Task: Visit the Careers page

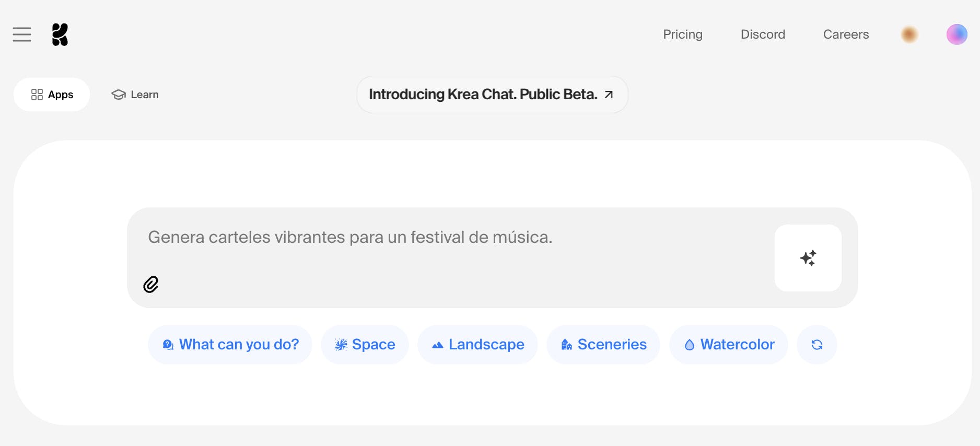Action: [846, 34]
